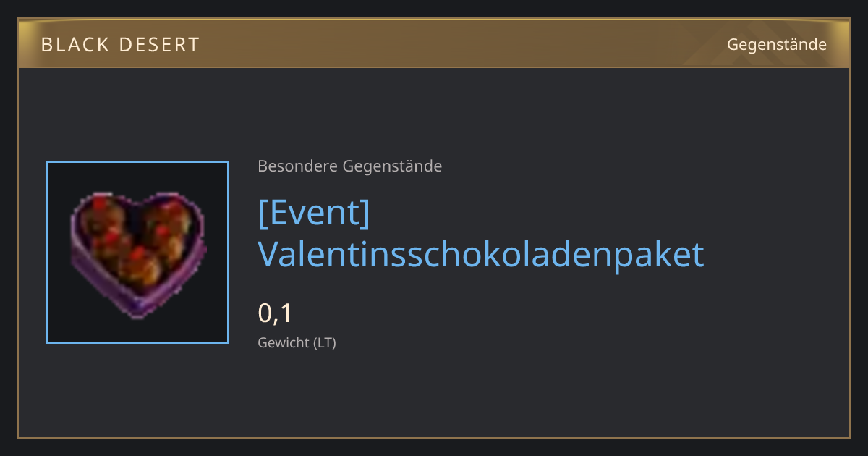Click the word Valentinsschokoladenpaket
868x456 pixels.
[481, 254]
